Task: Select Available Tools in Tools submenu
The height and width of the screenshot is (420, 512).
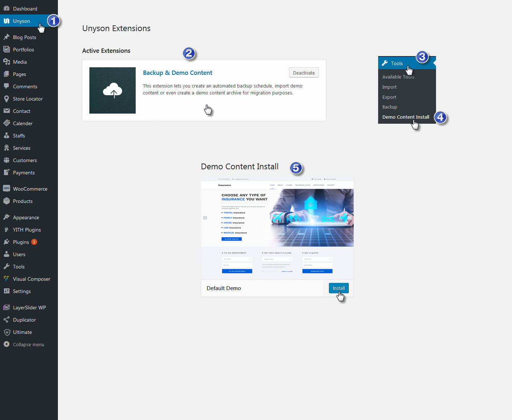Action: tap(398, 77)
